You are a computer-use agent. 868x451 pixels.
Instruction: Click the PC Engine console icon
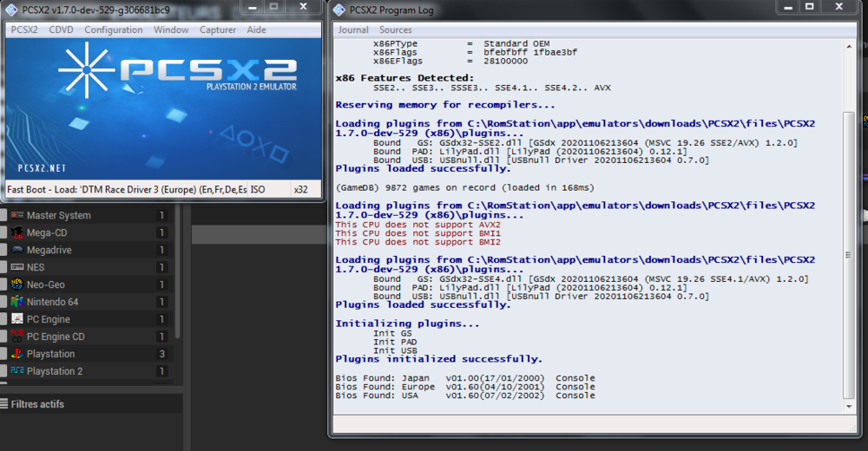pos(17,319)
